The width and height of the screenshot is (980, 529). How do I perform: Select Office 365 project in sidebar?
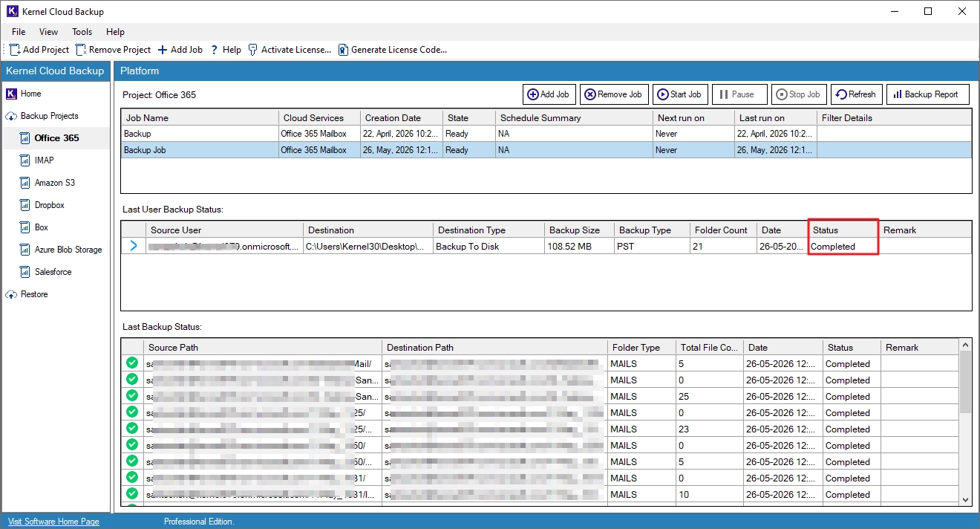(x=56, y=138)
